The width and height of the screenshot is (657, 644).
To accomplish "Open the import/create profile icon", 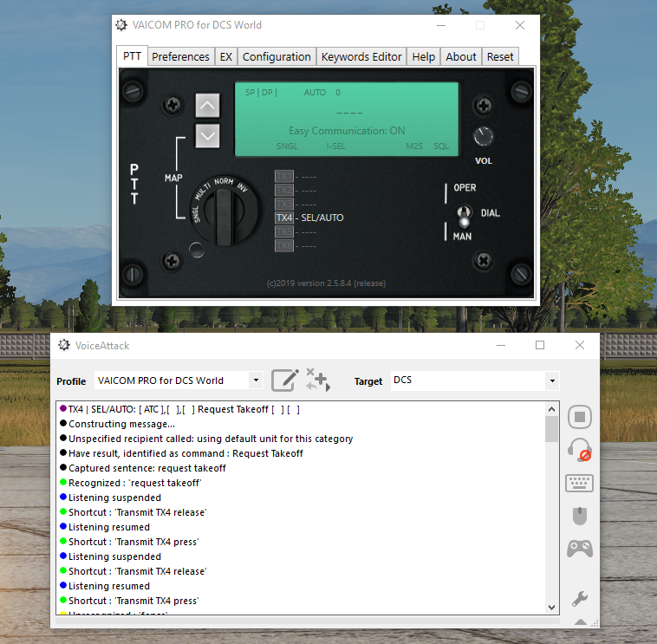I will tap(318, 380).
